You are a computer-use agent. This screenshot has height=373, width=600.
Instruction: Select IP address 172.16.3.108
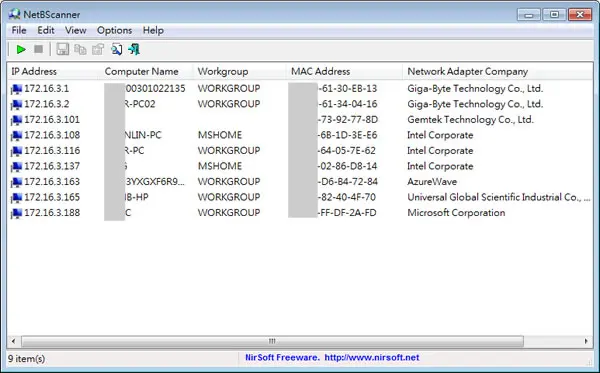click(52, 135)
